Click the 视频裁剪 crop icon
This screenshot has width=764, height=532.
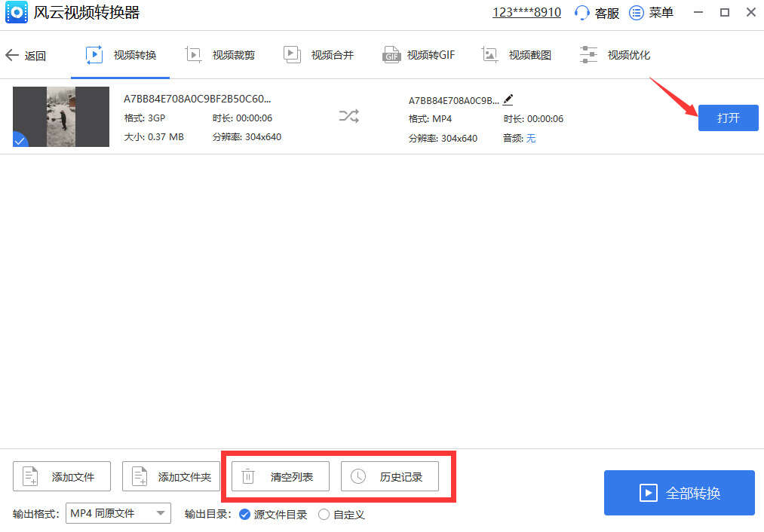click(193, 54)
